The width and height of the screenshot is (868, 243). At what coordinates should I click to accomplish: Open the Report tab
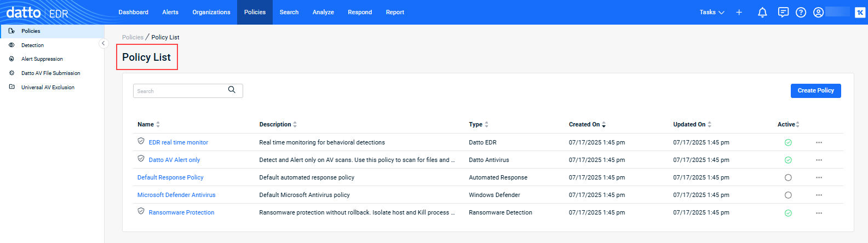(395, 12)
